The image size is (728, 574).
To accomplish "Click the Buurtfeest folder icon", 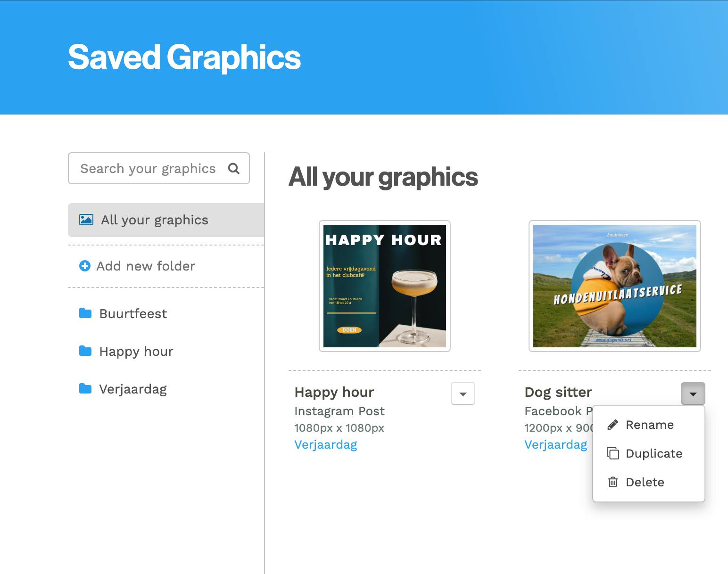I will point(85,313).
